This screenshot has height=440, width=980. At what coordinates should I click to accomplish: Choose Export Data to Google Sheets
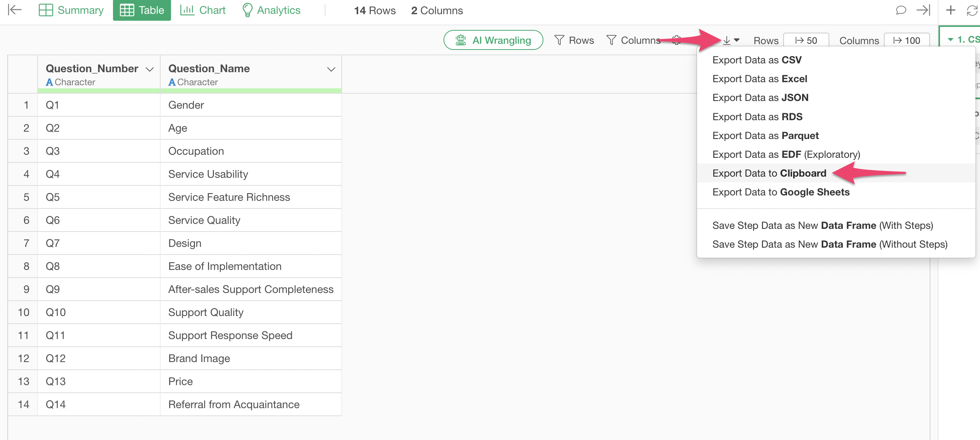781,192
